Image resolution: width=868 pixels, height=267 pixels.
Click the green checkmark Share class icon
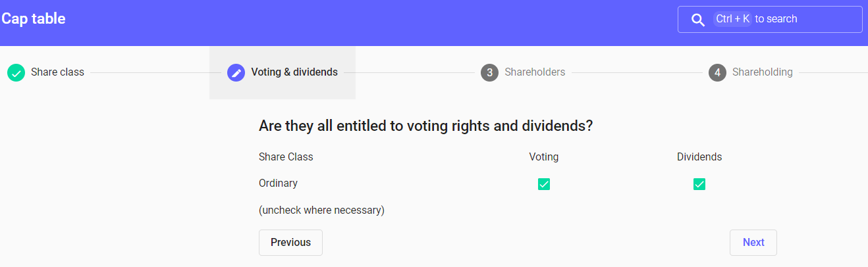coord(16,72)
